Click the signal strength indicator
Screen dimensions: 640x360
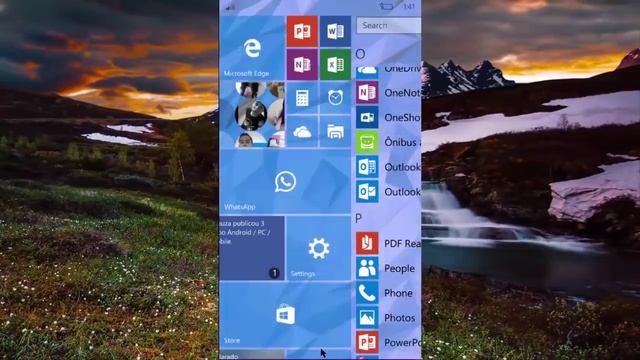[230, 7]
